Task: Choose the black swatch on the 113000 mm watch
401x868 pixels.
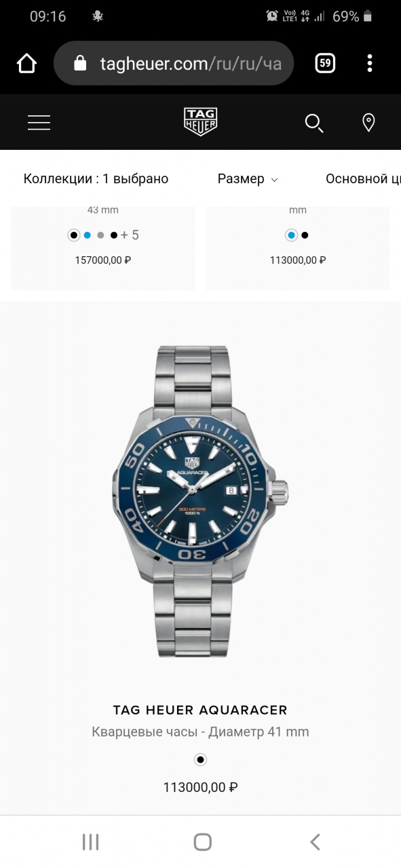Action: pos(305,235)
